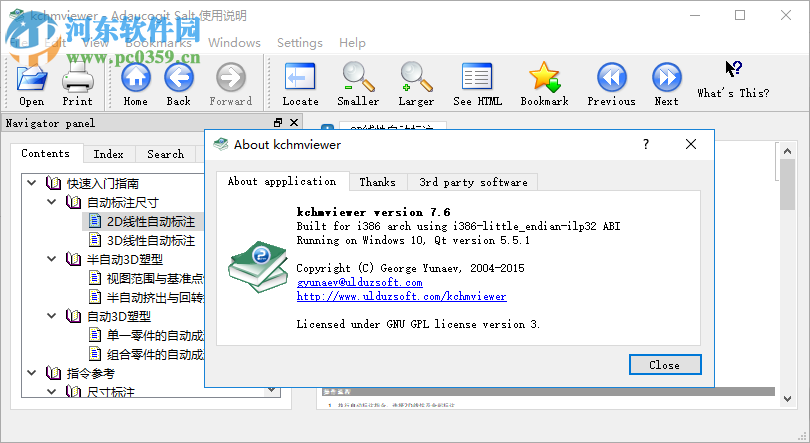Collapse the 尺寸标注 tree node

(x=52, y=391)
